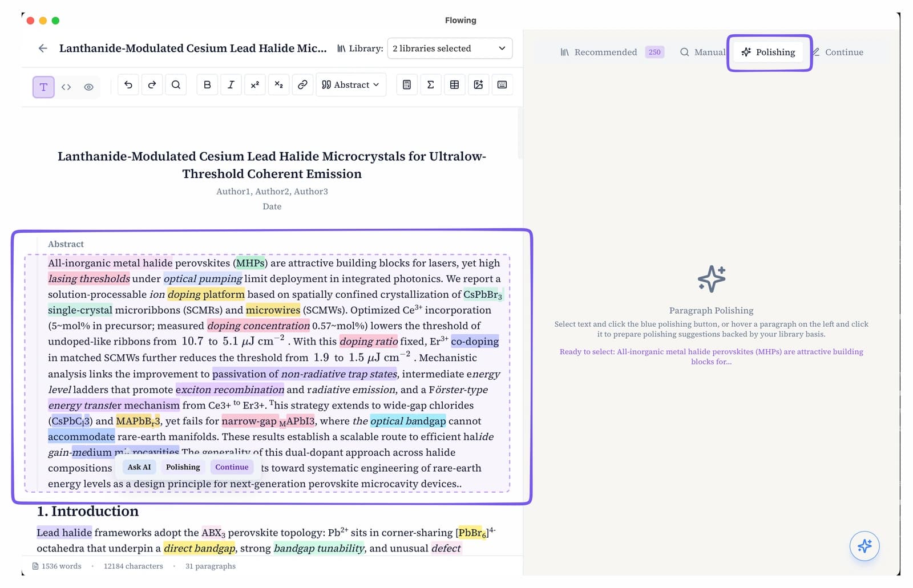Open the Abstract block type dropdown

351,85
